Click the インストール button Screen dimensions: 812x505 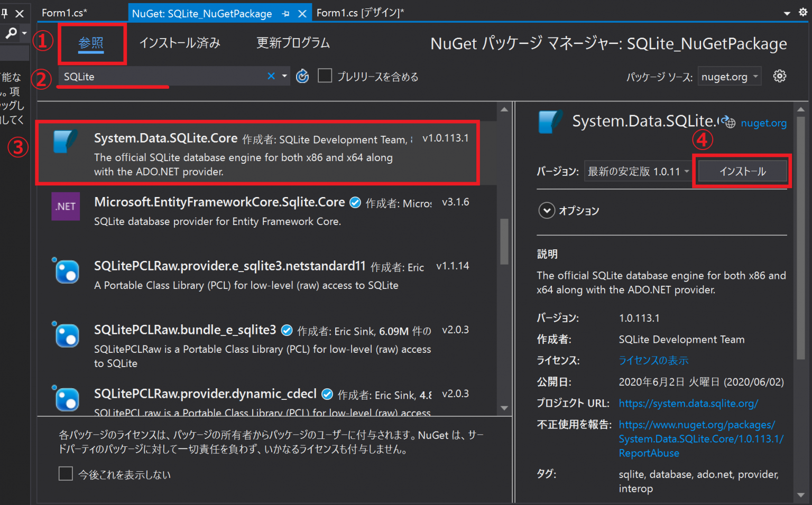coord(742,171)
